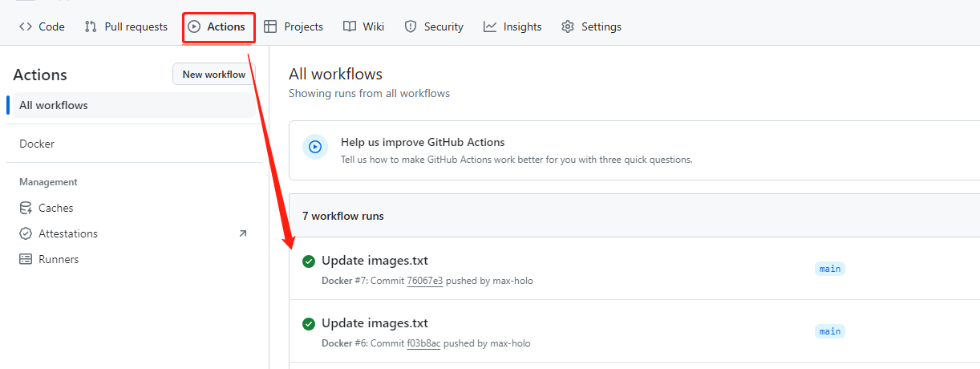Click the Actions play icon in tab
980x369 pixels.
(x=194, y=26)
